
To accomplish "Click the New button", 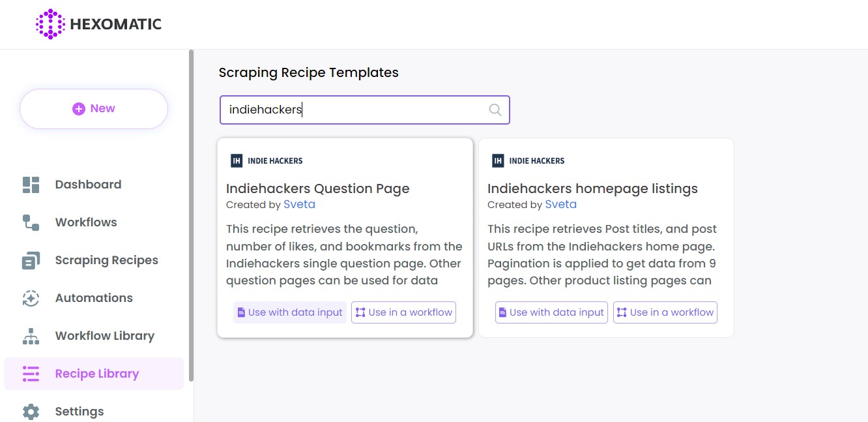I will pos(93,108).
